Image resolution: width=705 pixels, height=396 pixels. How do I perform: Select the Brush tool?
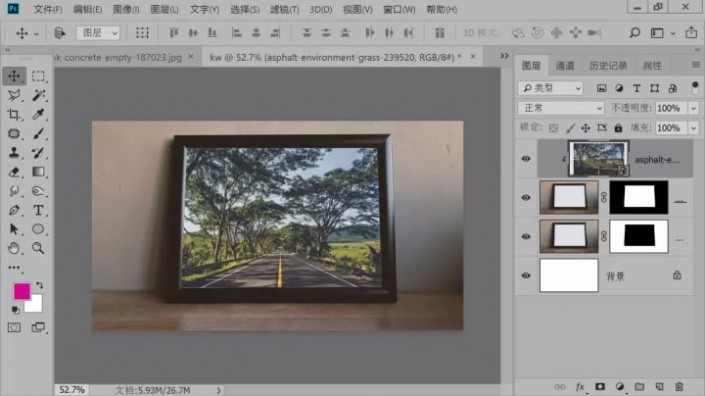click(x=38, y=133)
